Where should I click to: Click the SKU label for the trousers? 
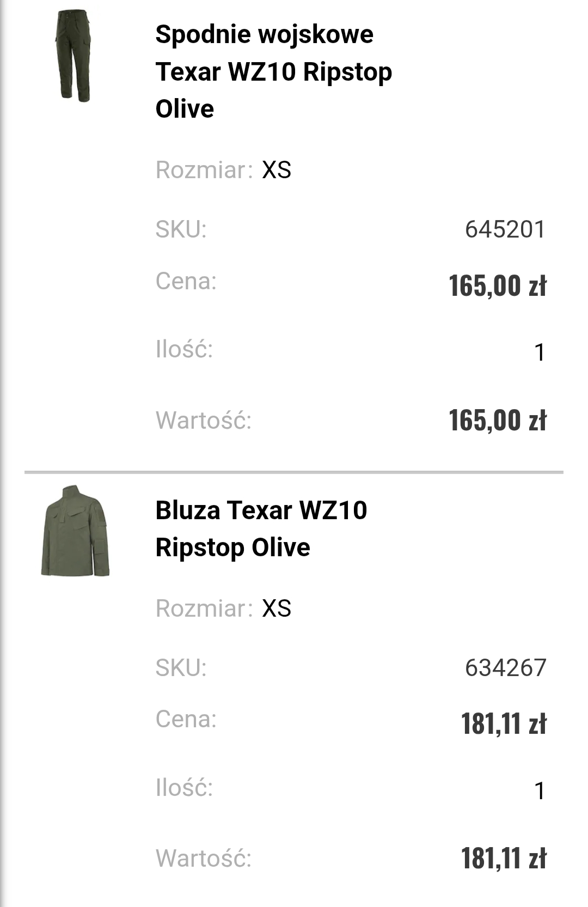click(181, 229)
